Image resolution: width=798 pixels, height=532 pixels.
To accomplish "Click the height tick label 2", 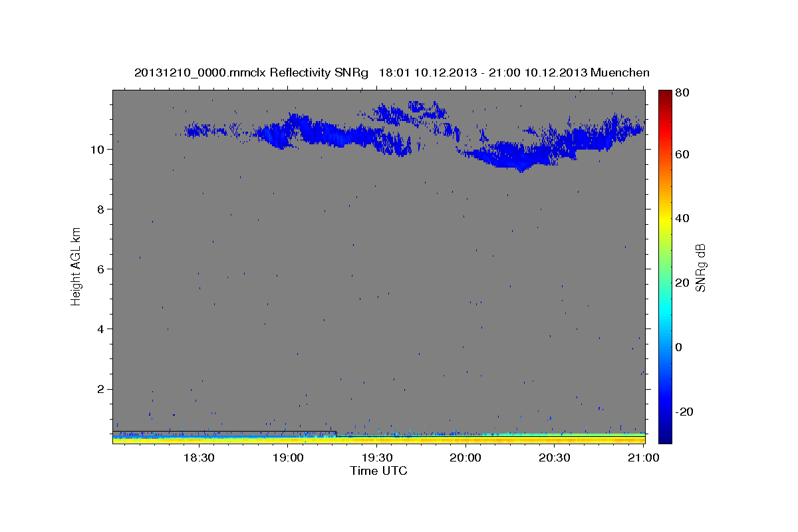I will click(100, 389).
